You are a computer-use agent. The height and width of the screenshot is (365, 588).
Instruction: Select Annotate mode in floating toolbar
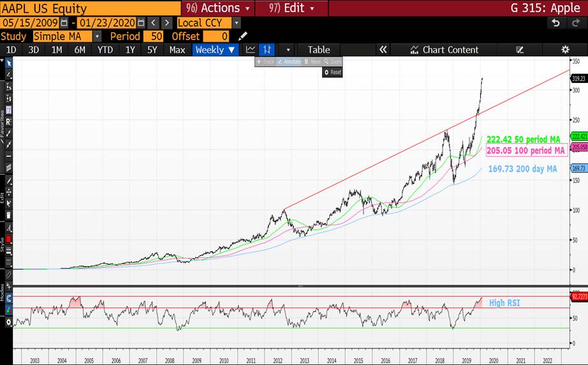point(289,61)
